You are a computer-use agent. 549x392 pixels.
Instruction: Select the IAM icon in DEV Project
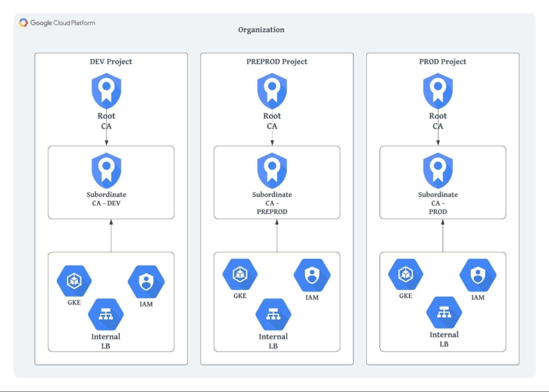146,282
